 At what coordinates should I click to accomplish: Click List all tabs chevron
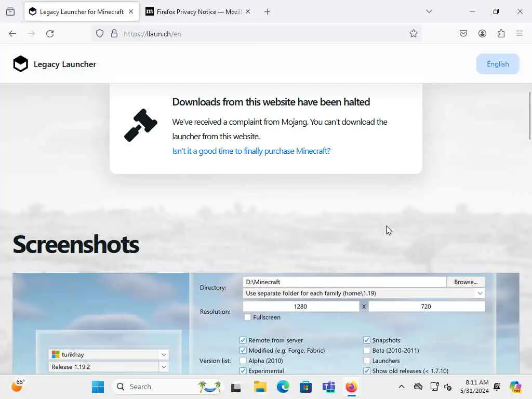(x=429, y=11)
